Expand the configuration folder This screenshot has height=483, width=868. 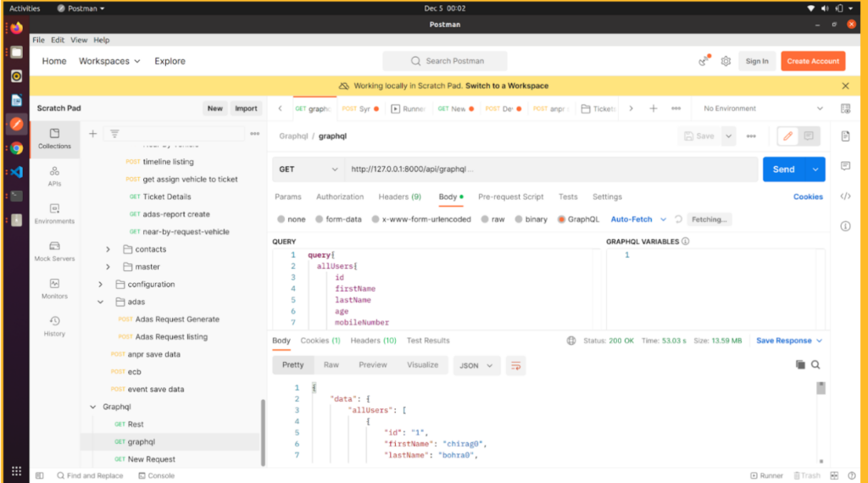(x=100, y=285)
